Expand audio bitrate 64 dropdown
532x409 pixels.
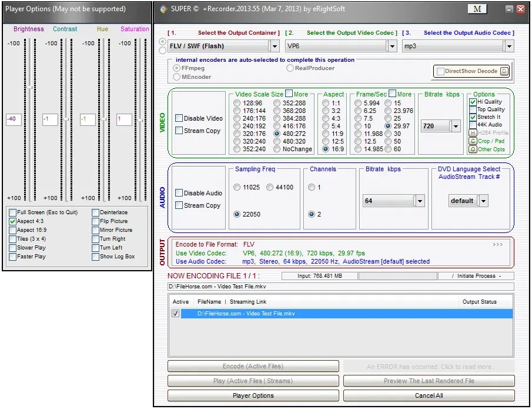[x=420, y=201]
